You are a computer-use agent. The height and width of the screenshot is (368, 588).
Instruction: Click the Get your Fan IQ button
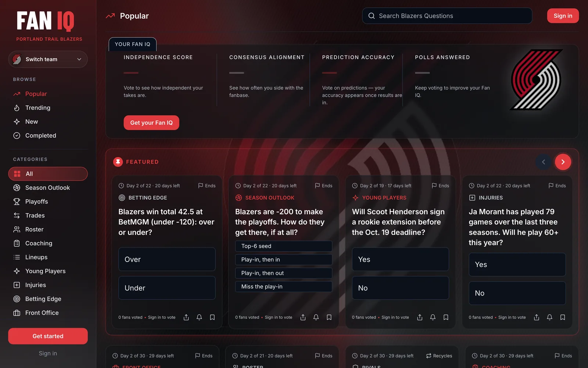(x=151, y=123)
